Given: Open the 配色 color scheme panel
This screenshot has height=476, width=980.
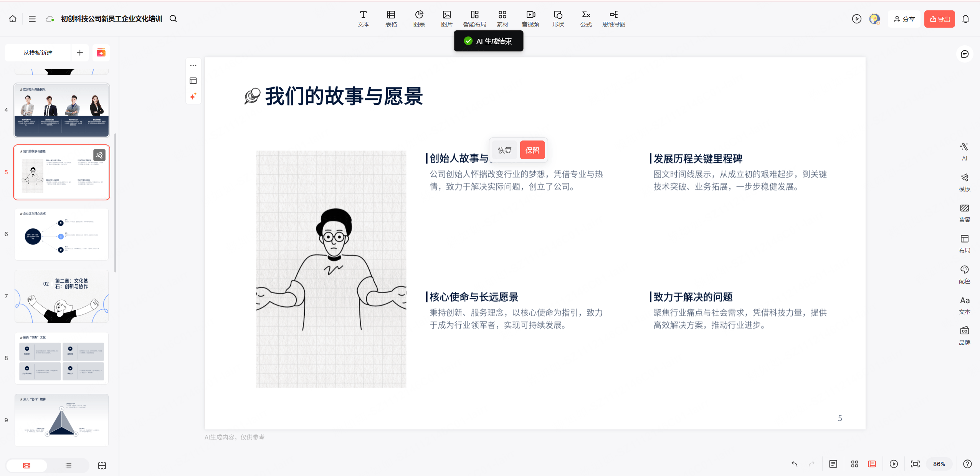Looking at the screenshot, I should (x=965, y=273).
